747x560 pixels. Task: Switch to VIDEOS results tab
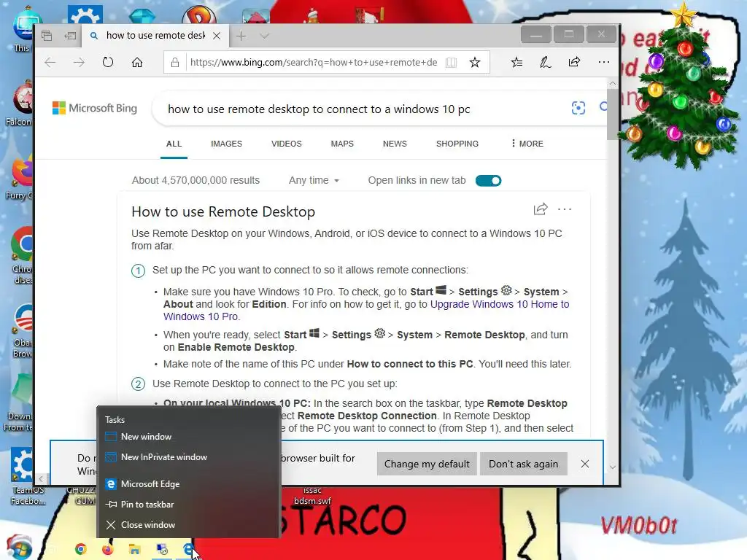(286, 144)
